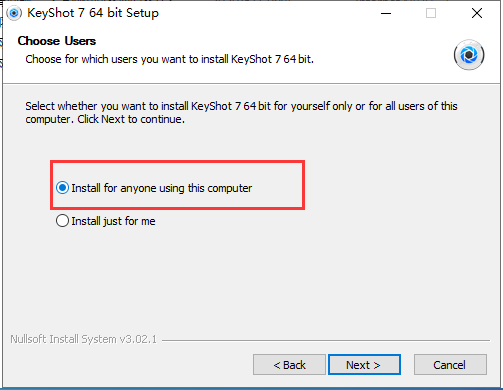This screenshot has height=390, width=503.
Task: Click the 'Install just for me' label text
Action: pos(113,221)
